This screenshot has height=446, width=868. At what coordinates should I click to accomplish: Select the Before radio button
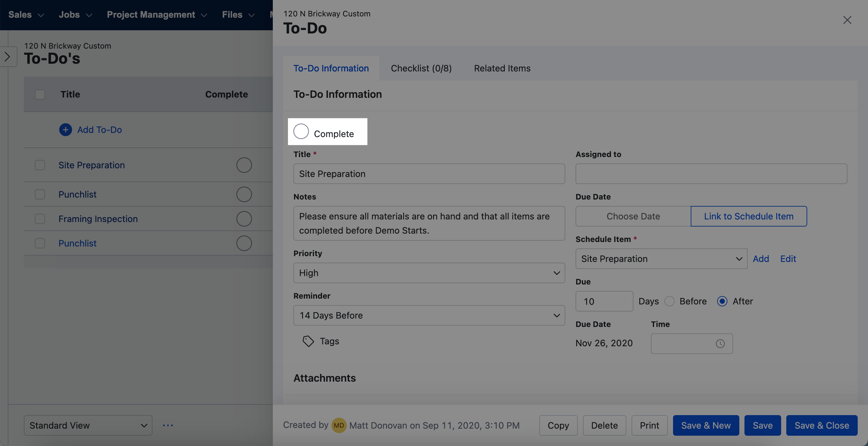click(669, 301)
